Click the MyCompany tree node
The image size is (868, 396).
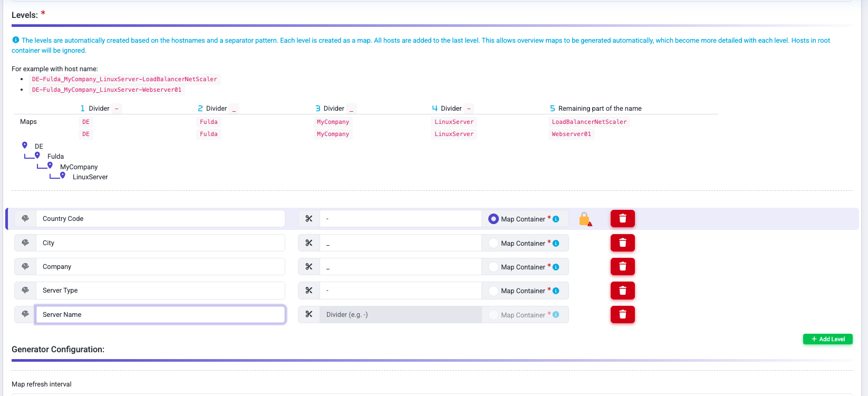click(x=79, y=167)
